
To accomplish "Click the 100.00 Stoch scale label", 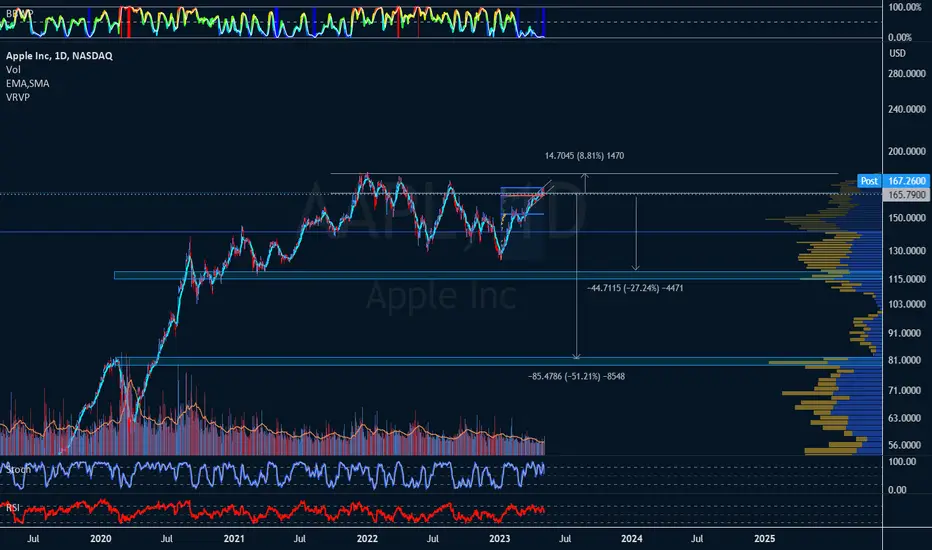I will coord(902,462).
